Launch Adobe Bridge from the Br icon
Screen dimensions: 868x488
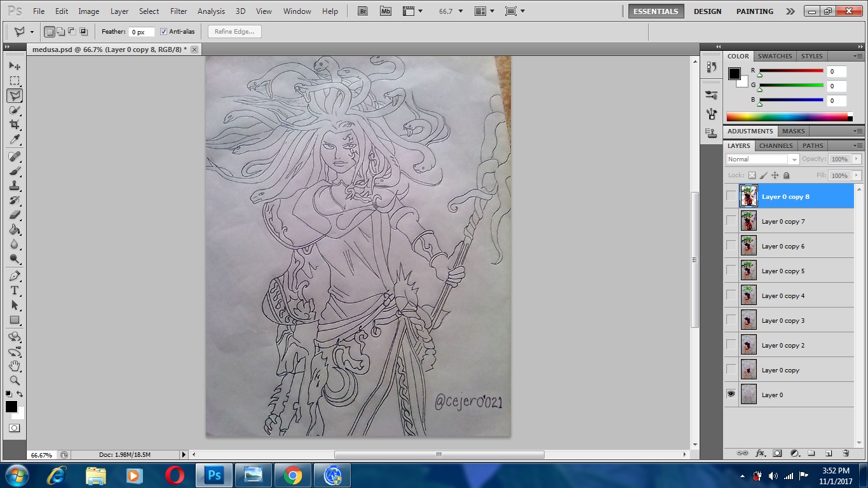click(x=363, y=11)
